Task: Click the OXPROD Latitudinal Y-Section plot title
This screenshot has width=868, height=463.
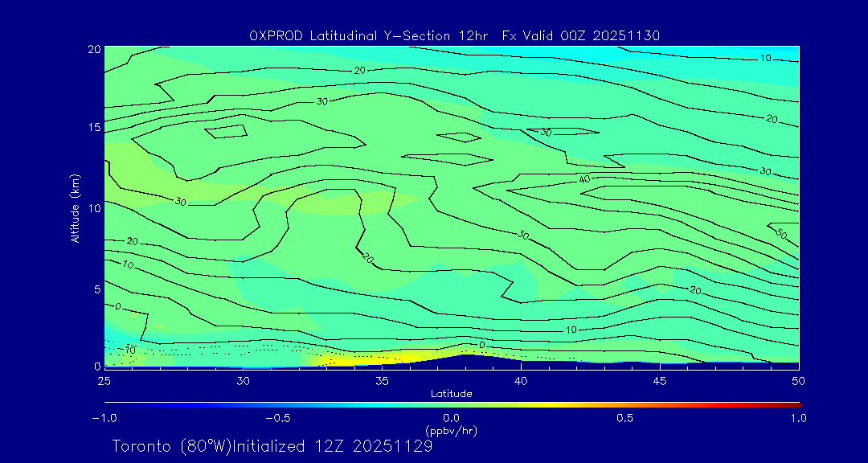Action: 454,35
